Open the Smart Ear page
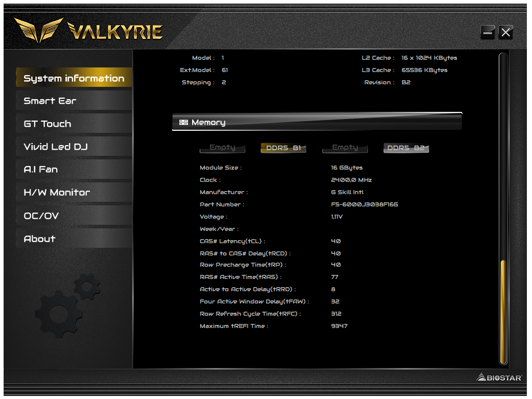The width and height of the screenshot is (532, 399). (74, 101)
